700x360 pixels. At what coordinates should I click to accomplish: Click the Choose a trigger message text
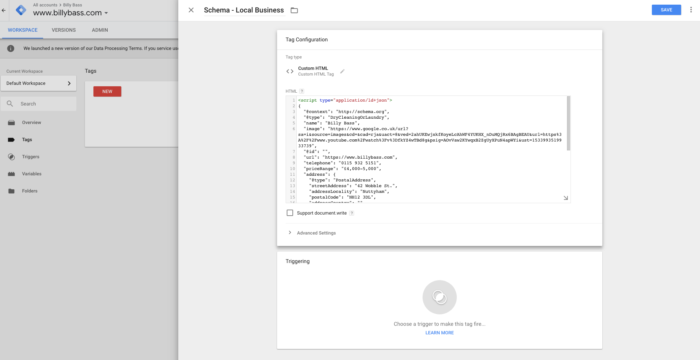point(439,324)
